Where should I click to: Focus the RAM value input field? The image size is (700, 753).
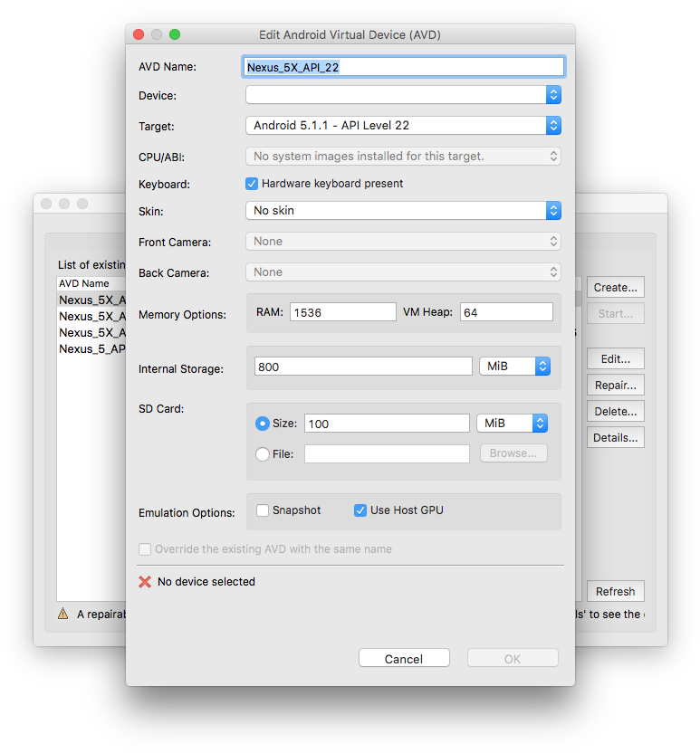click(343, 312)
